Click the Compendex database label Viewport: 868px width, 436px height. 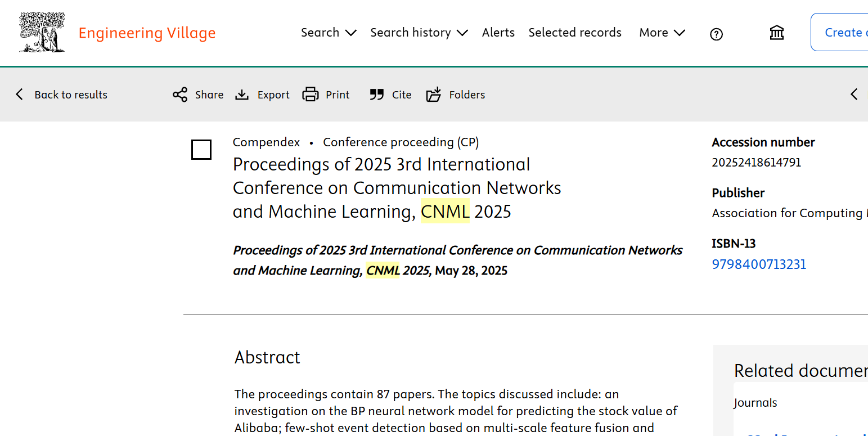[266, 142]
